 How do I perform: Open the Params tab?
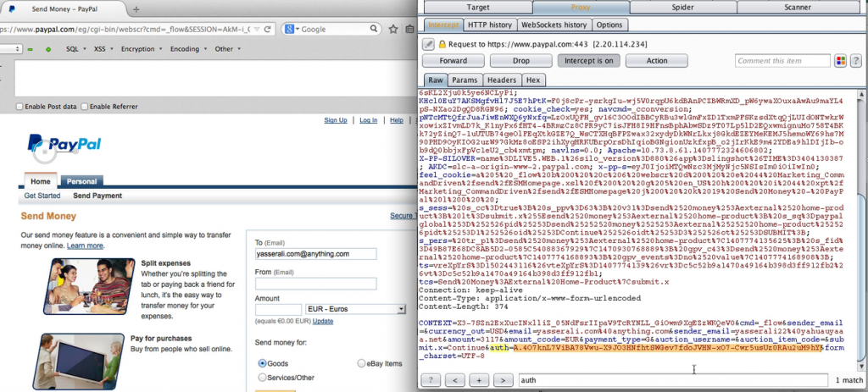tap(463, 80)
